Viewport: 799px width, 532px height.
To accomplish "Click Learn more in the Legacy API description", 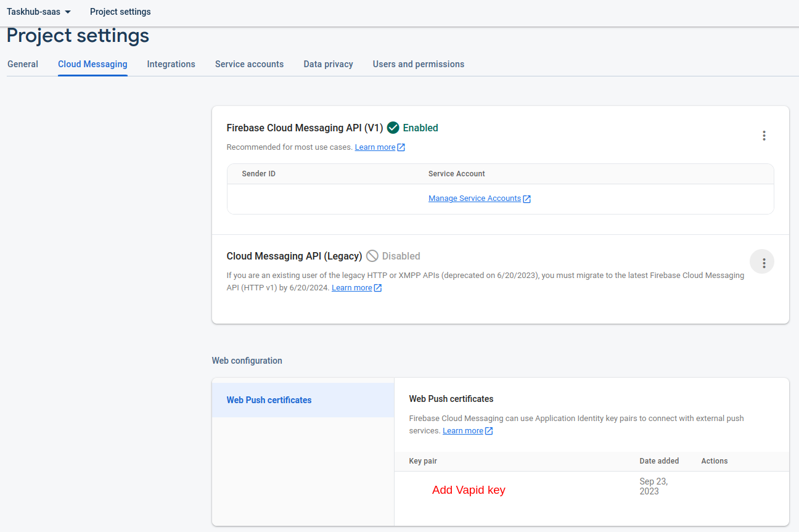I will 351,288.
